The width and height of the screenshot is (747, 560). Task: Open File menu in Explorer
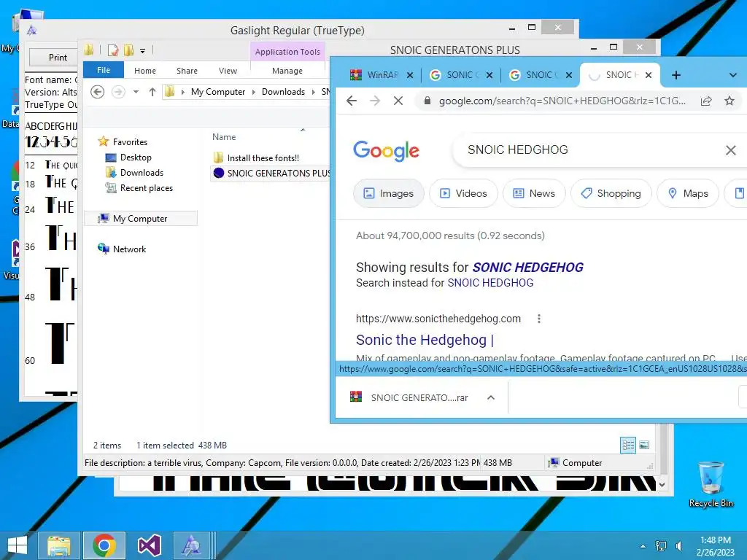104,70
